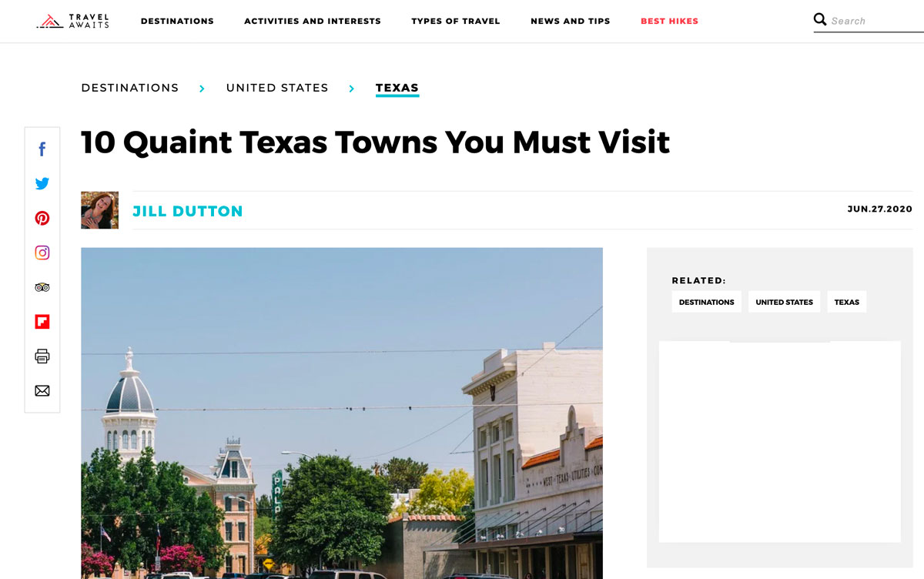Click the Texas related tag
The image size is (924, 579).
[x=846, y=301]
